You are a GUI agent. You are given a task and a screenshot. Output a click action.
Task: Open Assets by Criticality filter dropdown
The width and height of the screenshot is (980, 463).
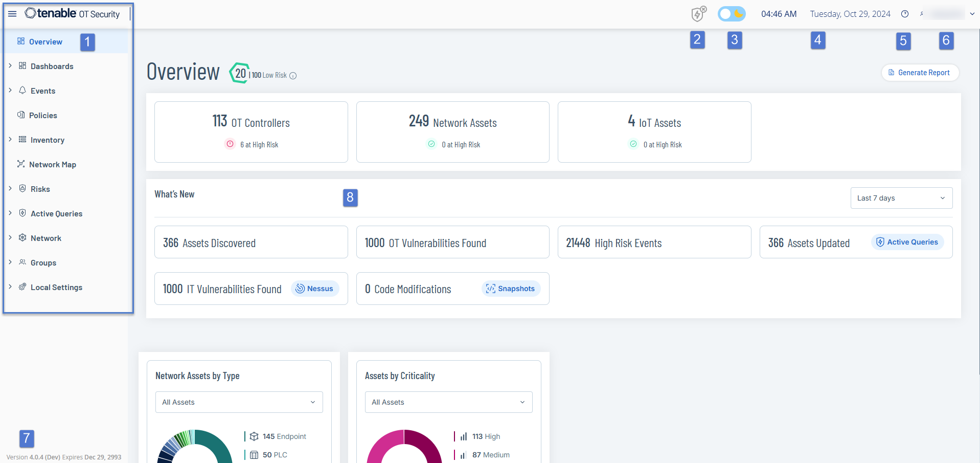click(x=448, y=402)
